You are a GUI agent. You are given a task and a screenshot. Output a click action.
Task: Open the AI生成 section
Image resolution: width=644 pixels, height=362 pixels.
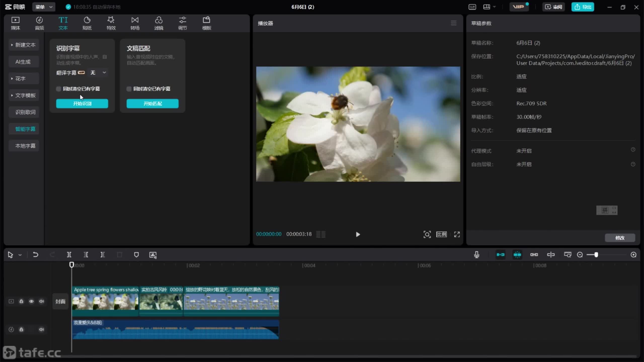coord(24,62)
